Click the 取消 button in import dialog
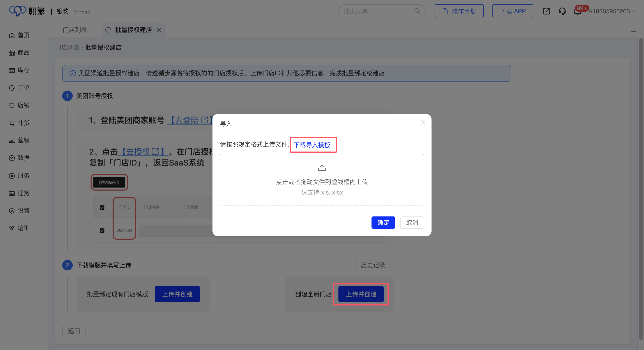 coord(412,223)
